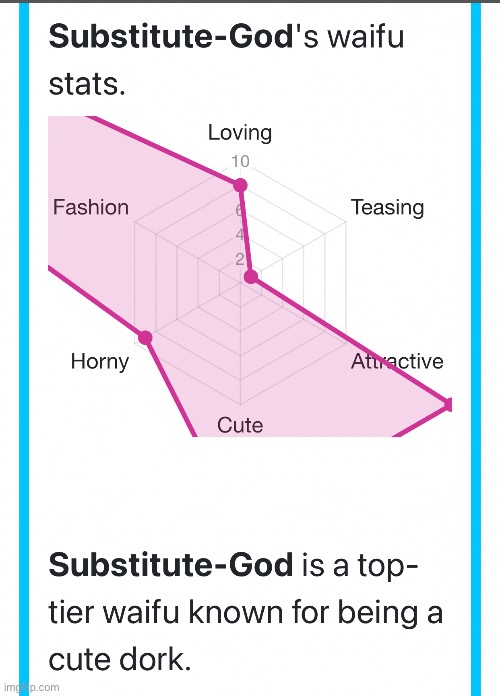Select the Cute axis label
The height and width of the screenshot is (696, 500).
tap(240, 425)
